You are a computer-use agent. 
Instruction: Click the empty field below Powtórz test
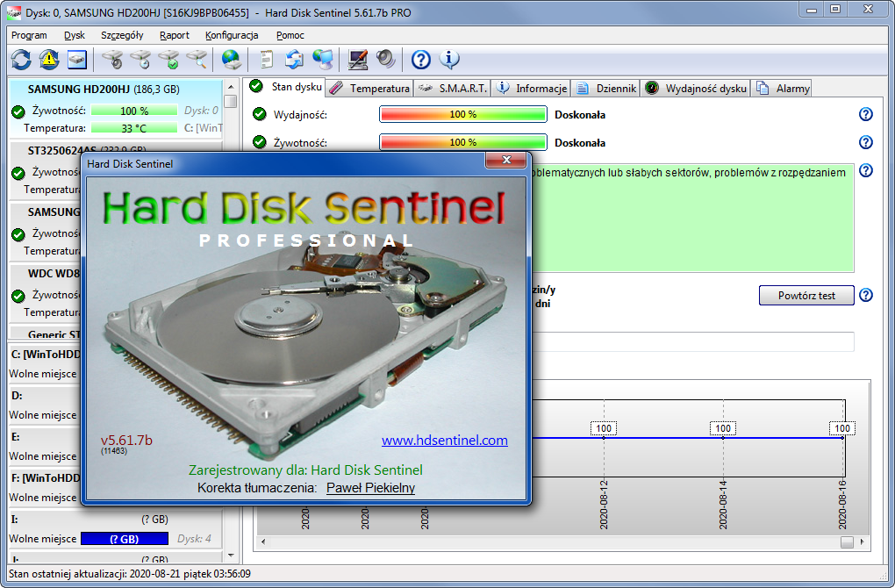coord(693,341)
